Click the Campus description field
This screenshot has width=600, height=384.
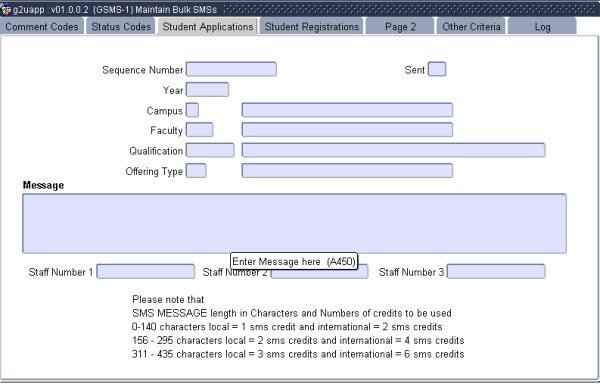click(347, 110)
